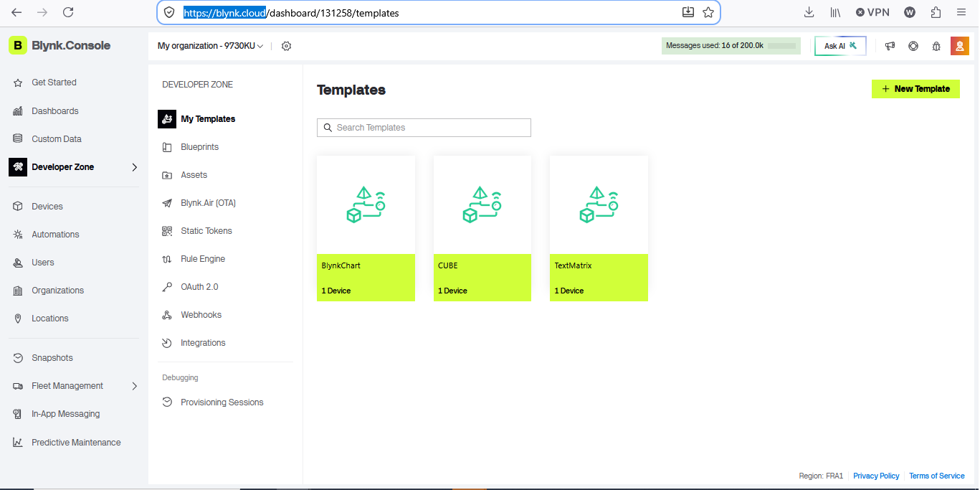Click the My Templates icon
The image size is (980, 490).
[x=167, y=119]
